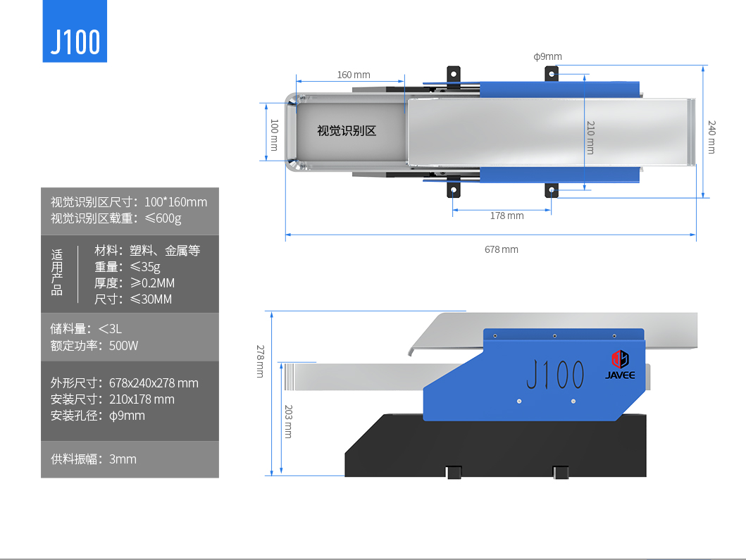Click the top-right mounting hole under φ9mm
The image size is (746, 560).
[x=552, y=73]
